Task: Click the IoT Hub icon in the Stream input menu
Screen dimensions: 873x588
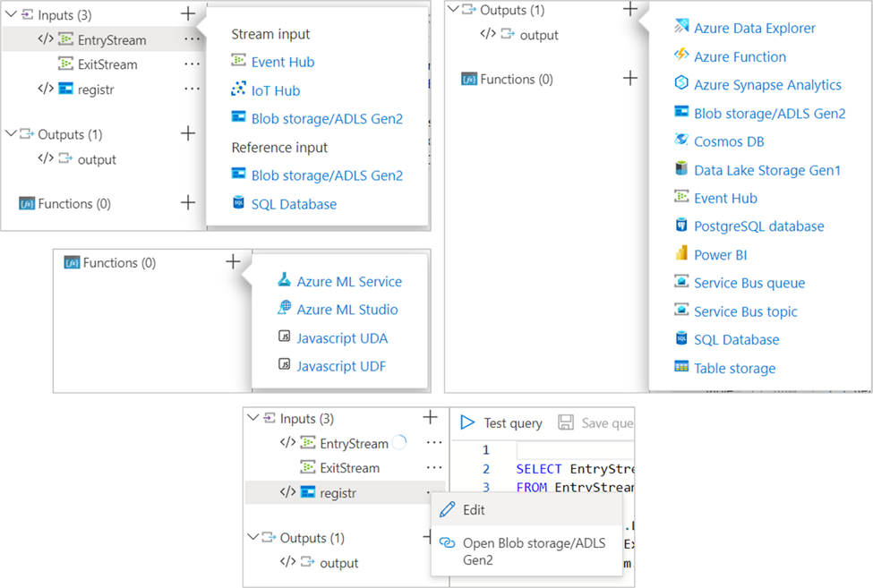Action: (238, 89)
